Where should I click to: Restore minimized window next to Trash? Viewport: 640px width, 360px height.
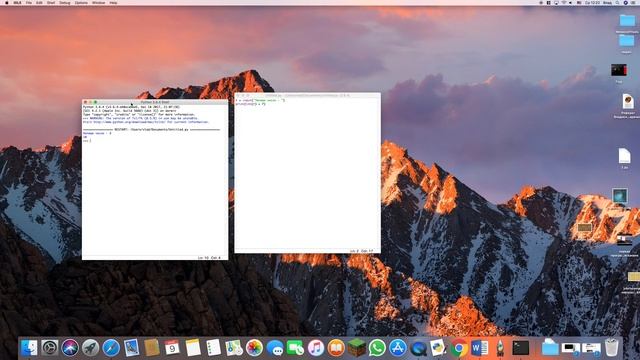(x=591, y=348)
